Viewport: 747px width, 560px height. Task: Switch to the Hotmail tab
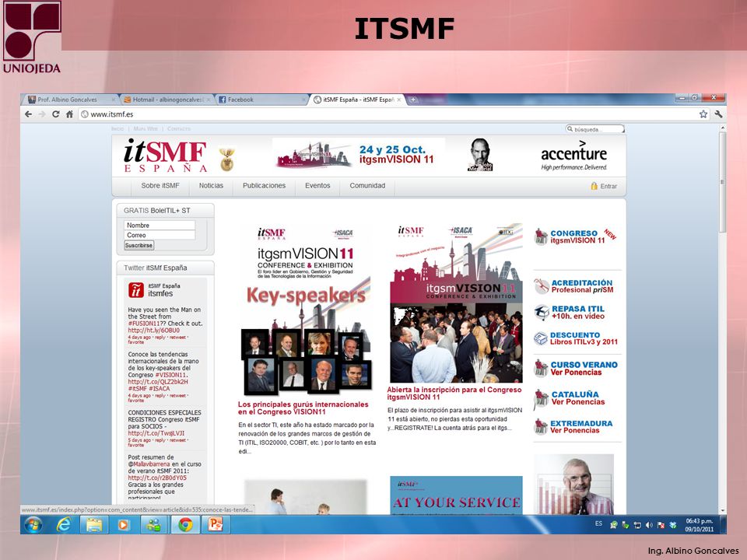(167, 100)
